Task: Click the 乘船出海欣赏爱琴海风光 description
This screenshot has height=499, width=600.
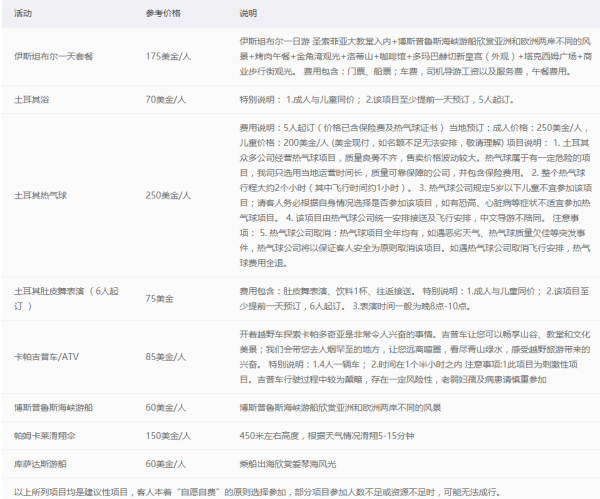Action: [288, 464]
